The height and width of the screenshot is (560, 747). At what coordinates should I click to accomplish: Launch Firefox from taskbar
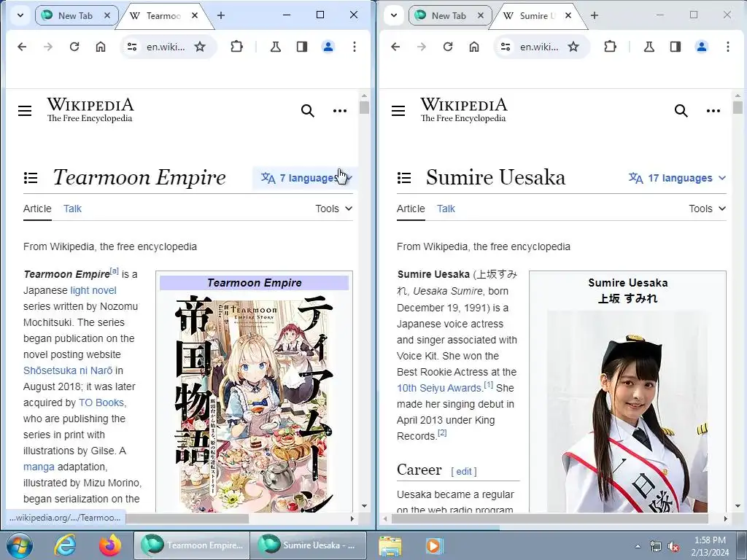[x=110, y=545]
